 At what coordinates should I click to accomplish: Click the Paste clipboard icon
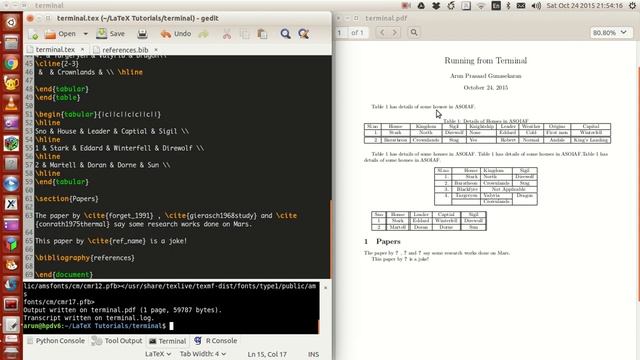(x=262, y=34)
